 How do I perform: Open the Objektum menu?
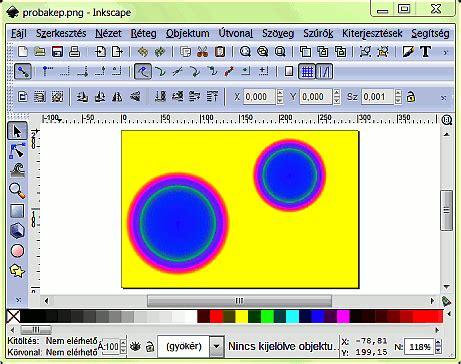click(x=187, y=33)
